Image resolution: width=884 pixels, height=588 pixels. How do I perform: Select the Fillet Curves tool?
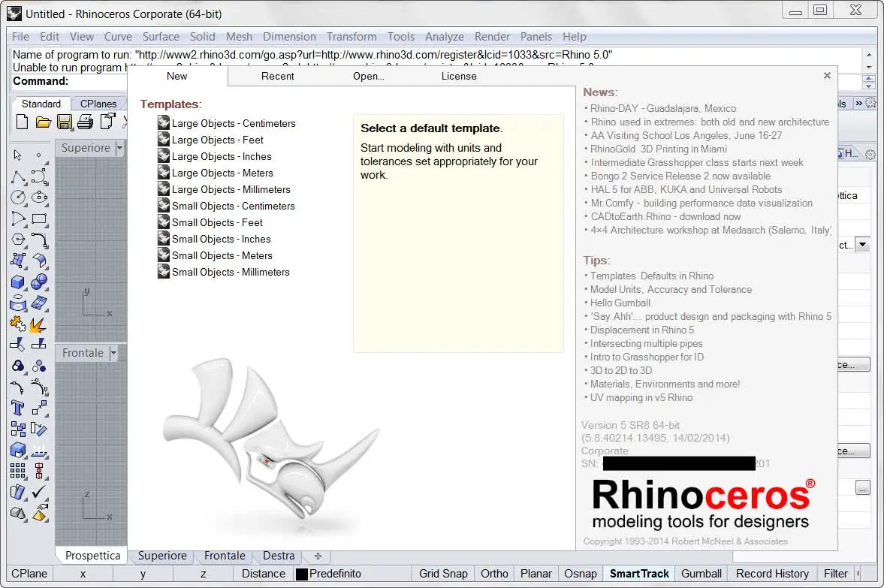pos(40,240)
